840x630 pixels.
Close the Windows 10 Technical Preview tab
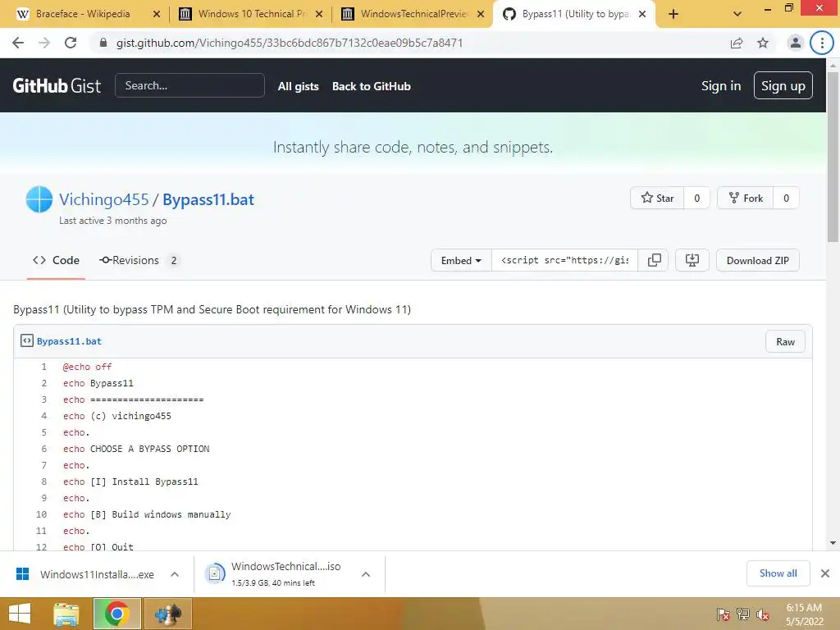319,14
